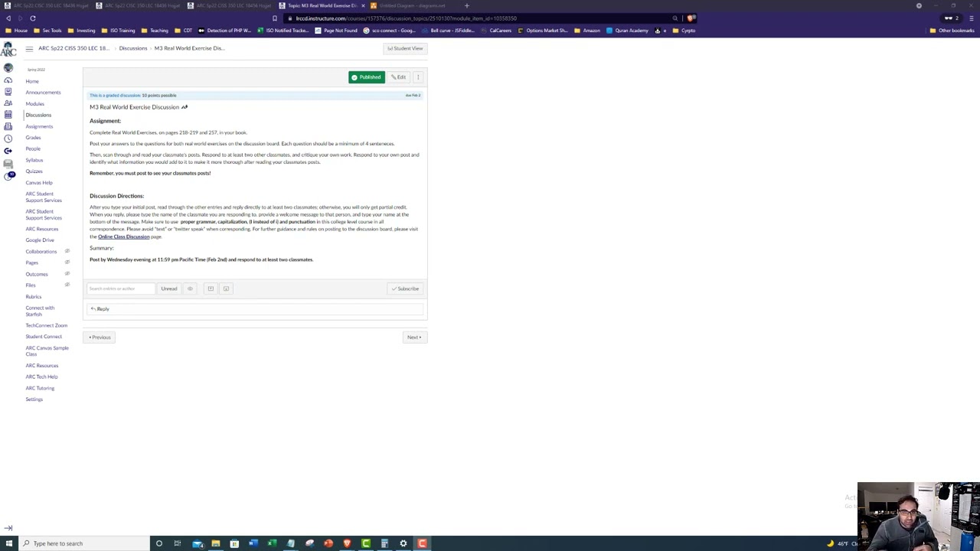Click the taskbar search box

84,543
